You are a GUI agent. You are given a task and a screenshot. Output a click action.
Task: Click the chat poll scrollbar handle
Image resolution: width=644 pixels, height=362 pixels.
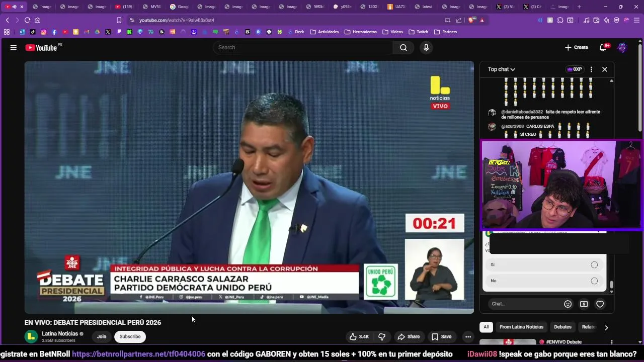point(611,285)
